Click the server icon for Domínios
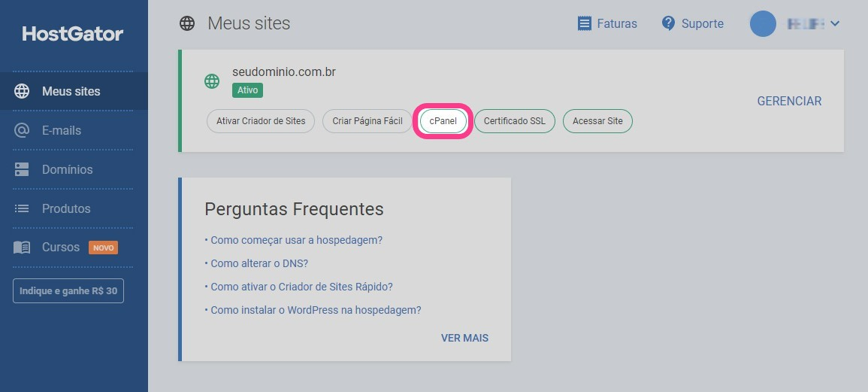The width and height of the screenshot is (868, 392). [x=22, y=169]
